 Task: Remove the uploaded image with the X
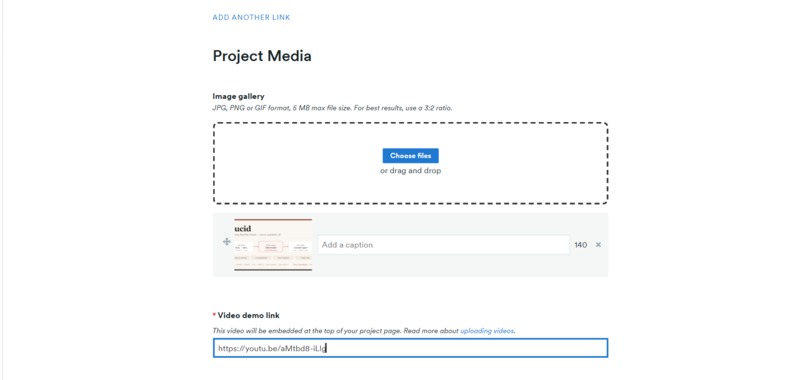pyautogui.click(x=598, y=245)
